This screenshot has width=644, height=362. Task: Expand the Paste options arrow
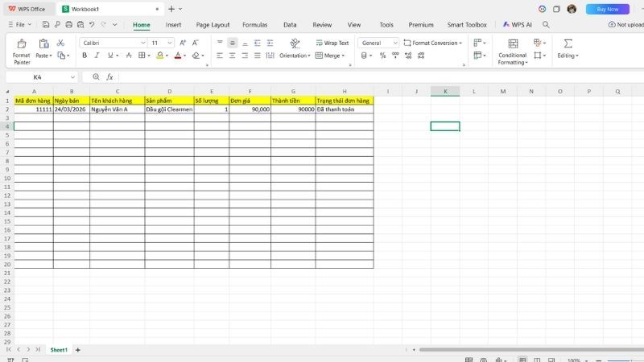(x=51, y=56)
